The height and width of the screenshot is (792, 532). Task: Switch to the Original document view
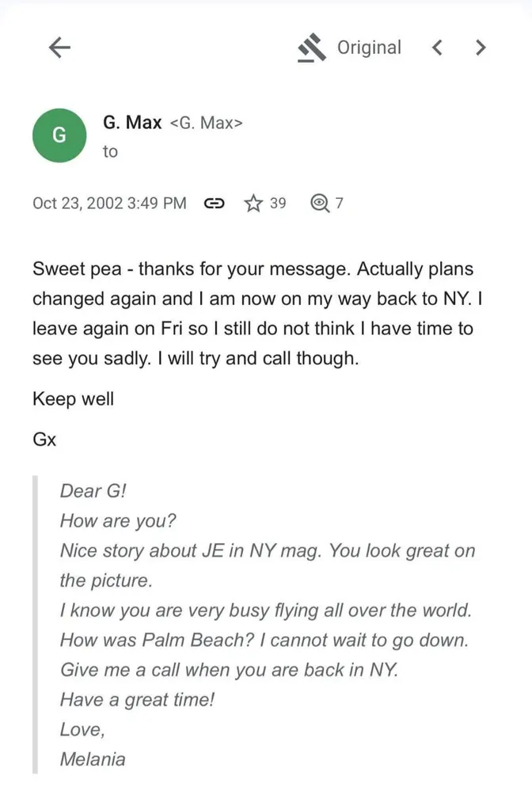coord(369,48)
